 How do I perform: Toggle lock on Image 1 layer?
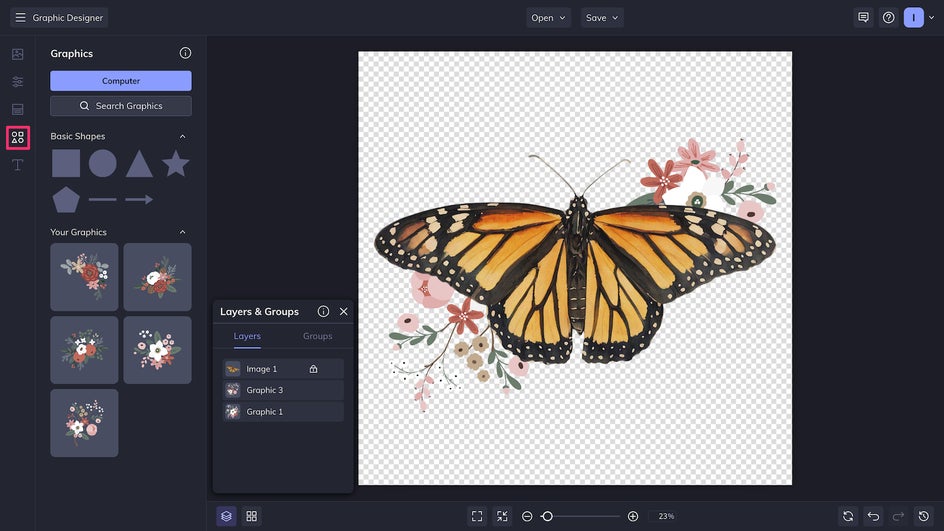(314, 369)
